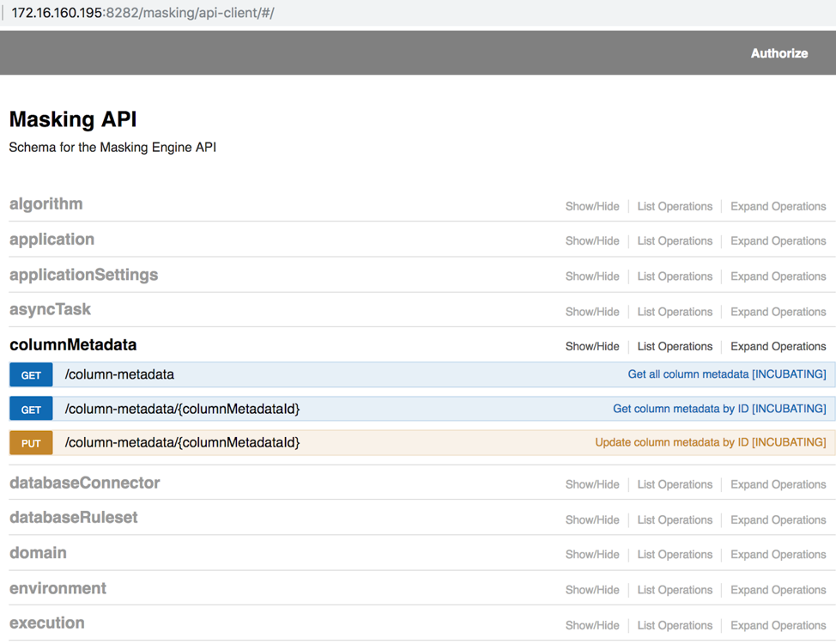The image size is (836, 644).
Task: Toggle Show/Hide for columnMetadata
Action: click(x=592, y=346)
